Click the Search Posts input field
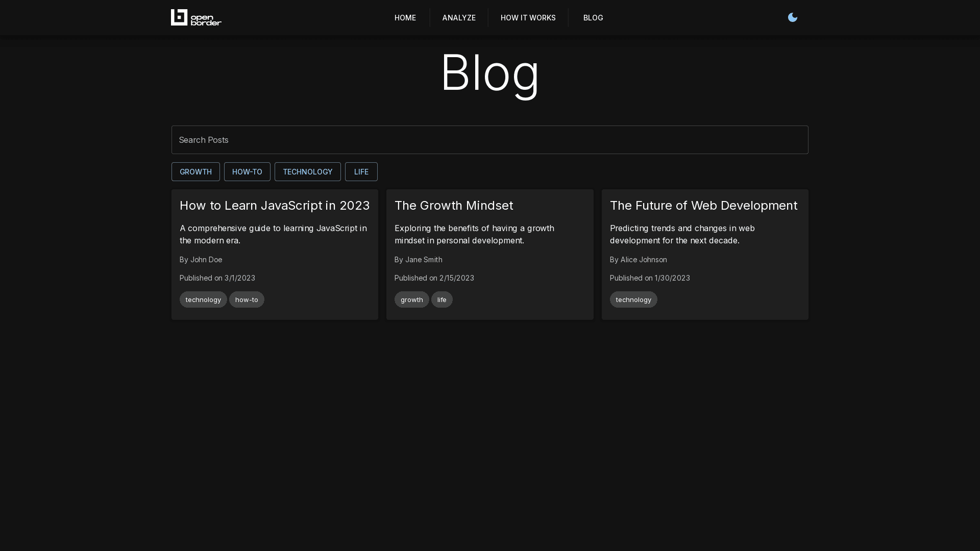The image size is (980, 551). [x=489, y=140]
